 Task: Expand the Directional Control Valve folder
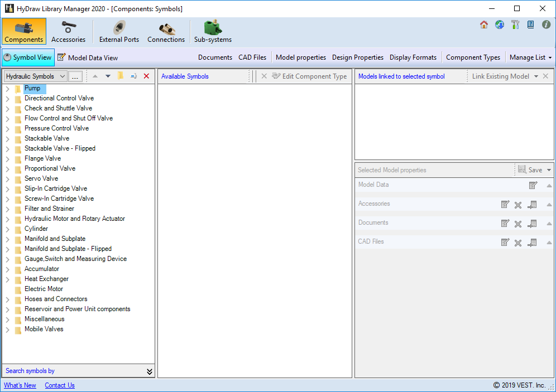[x=7, y=99]
